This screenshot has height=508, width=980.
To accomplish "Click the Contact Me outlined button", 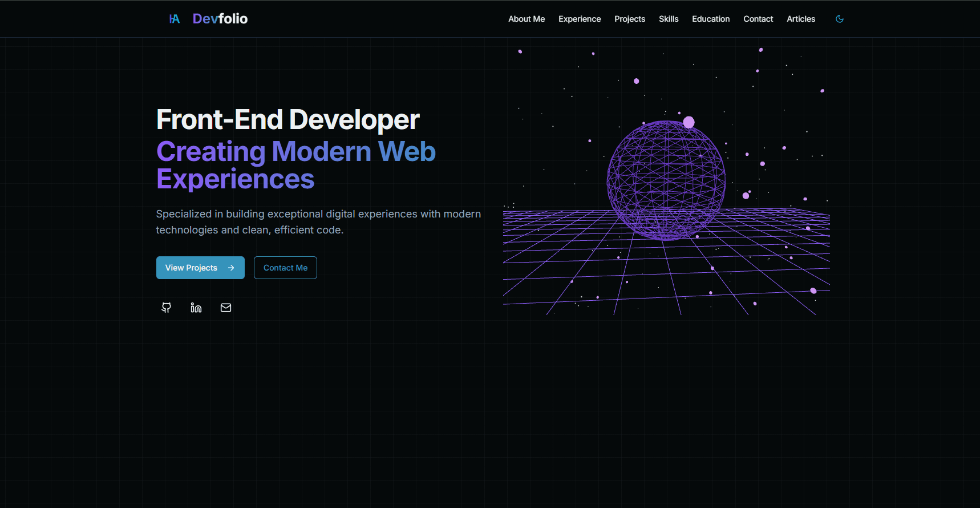I will point(285,268).
